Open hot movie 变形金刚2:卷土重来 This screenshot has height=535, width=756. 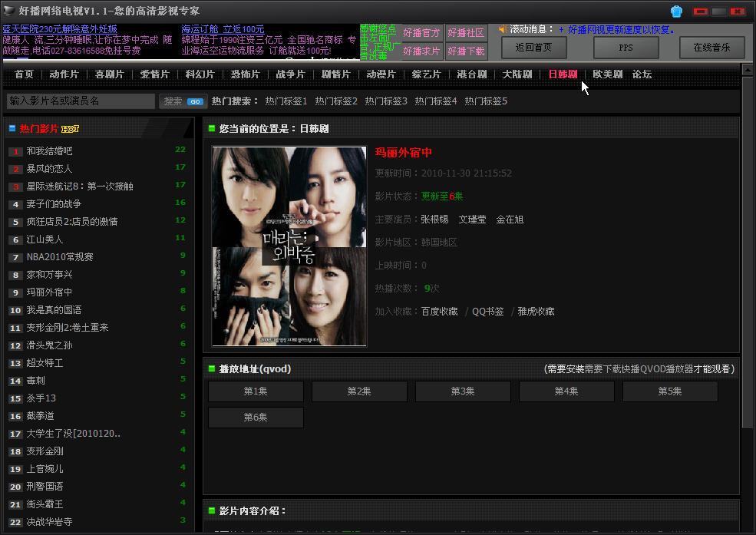pos(68,328)
